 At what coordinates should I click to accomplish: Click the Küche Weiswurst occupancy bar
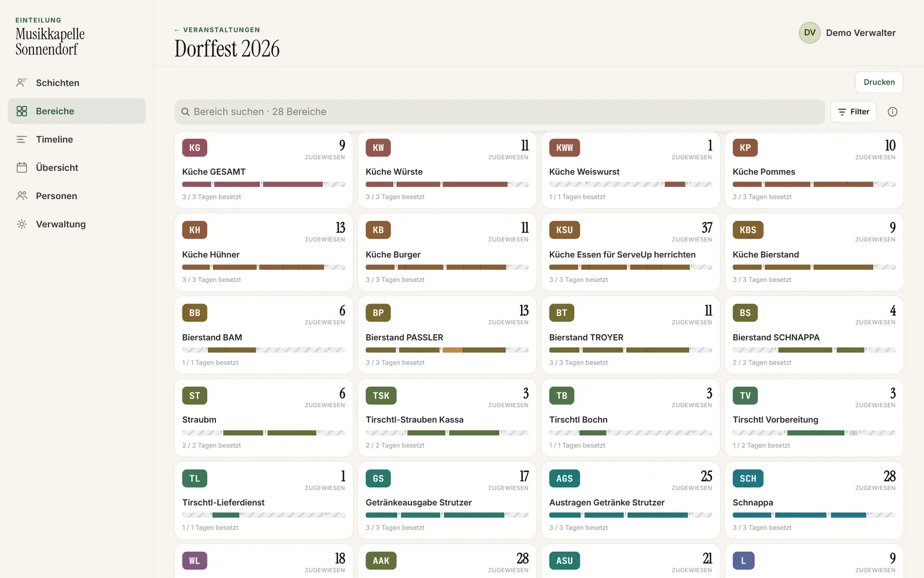(x=630, y=184)
